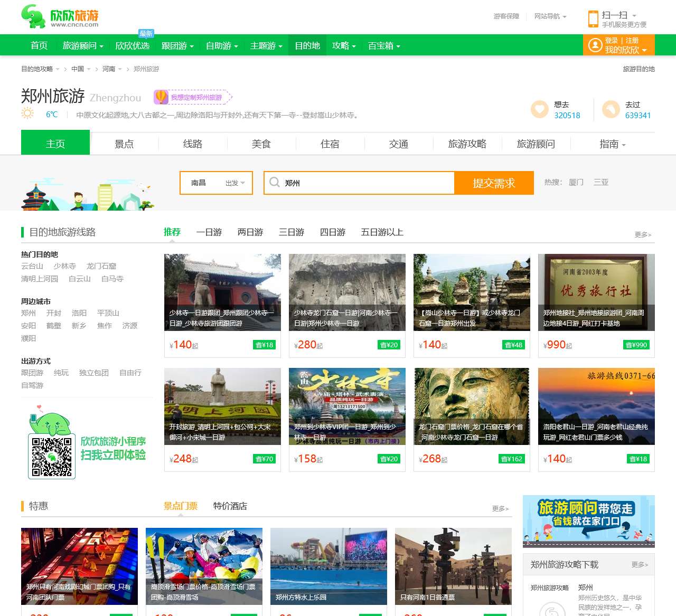Switch to the 特价酒店 tab
The image size is (676, 616).
(230, 506)
